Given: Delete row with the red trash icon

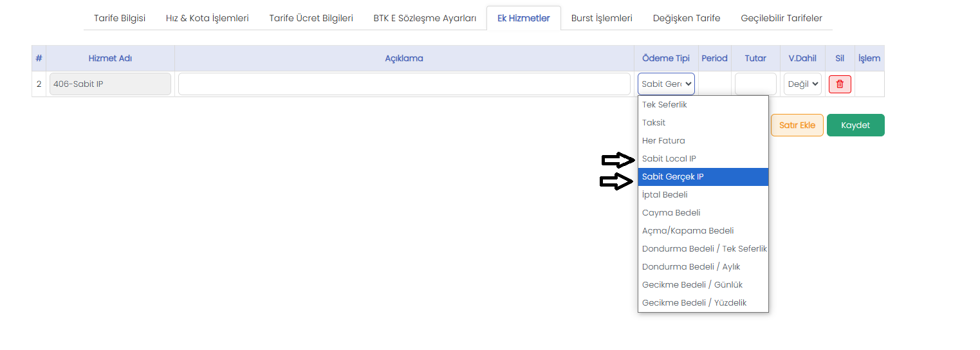Looking at the screenshot, I should point(840,84).
